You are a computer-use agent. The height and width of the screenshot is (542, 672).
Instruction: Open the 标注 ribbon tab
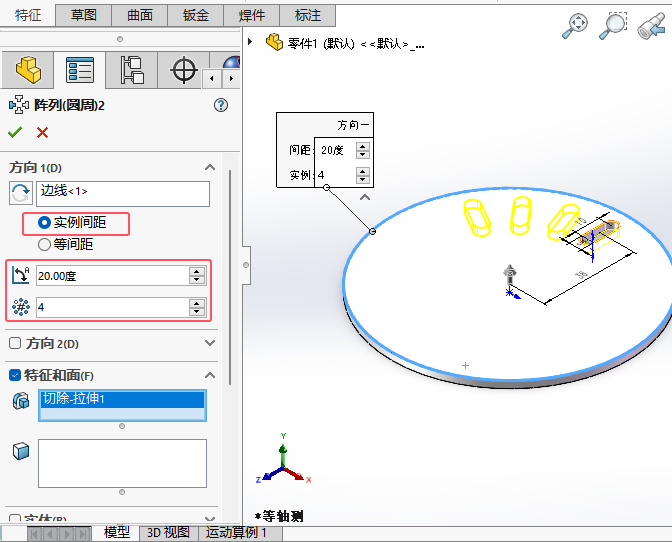(x=308, y=15)
